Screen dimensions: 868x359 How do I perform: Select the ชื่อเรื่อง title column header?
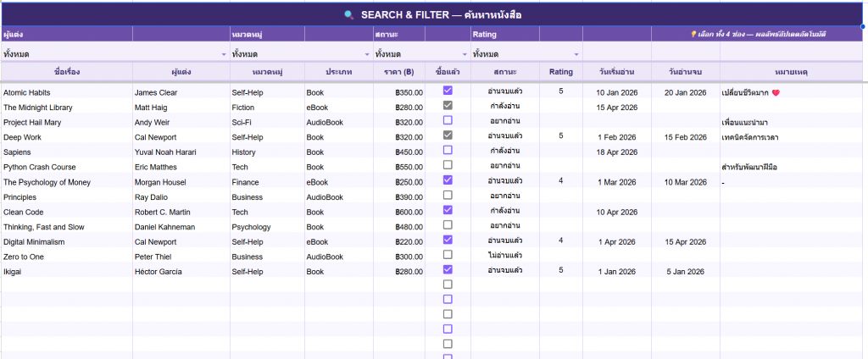pos(66,72)
